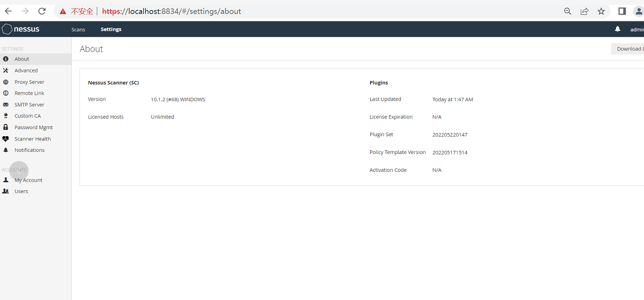The height and width of the screenshot is (300, 644).
Task: Collapse sidebar with round arrow button
Action: point(18,171)
